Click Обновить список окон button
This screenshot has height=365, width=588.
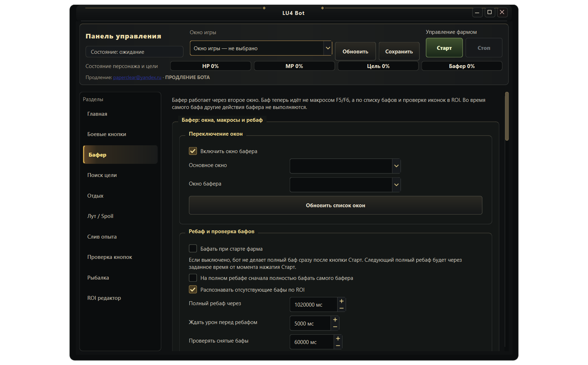tap(335, 205)
